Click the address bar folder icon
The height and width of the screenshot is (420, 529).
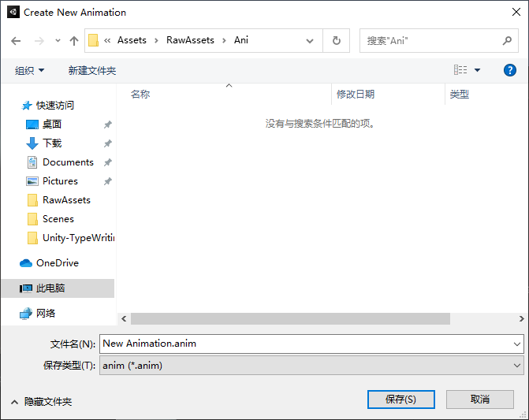[93, 40]
